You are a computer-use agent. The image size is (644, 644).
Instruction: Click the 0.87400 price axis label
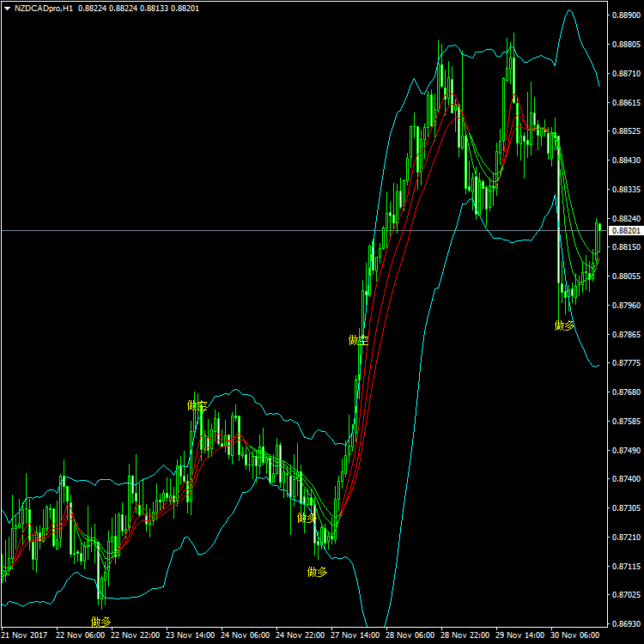point(626,478)
